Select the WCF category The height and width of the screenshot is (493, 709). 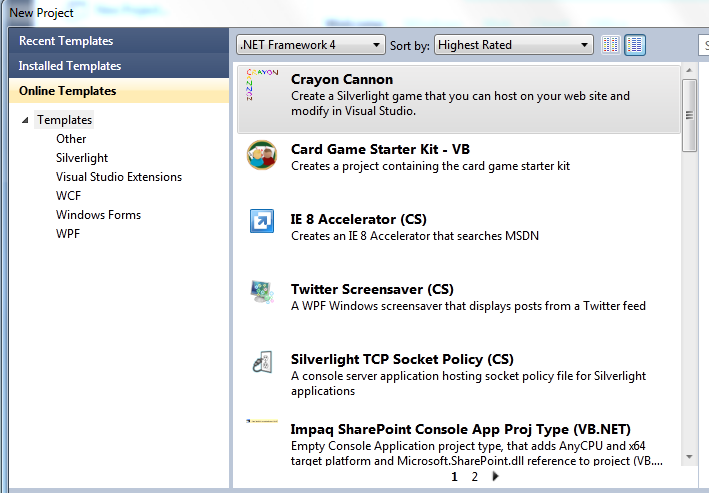(68, 196)
